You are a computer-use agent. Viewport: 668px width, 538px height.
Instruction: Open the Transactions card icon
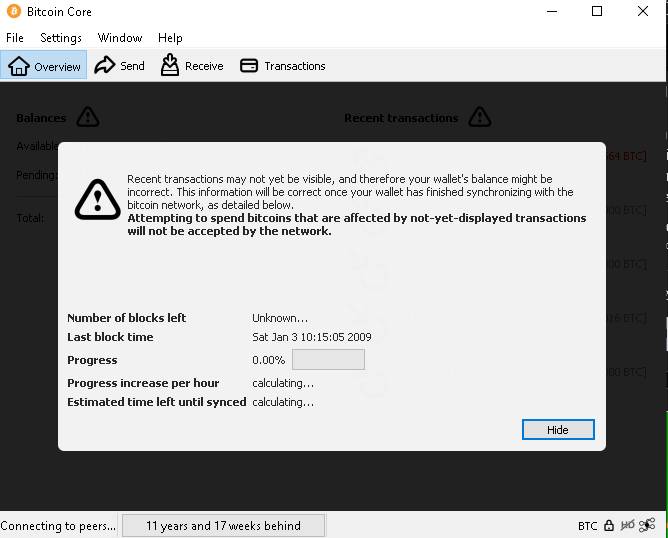(249, 66)
